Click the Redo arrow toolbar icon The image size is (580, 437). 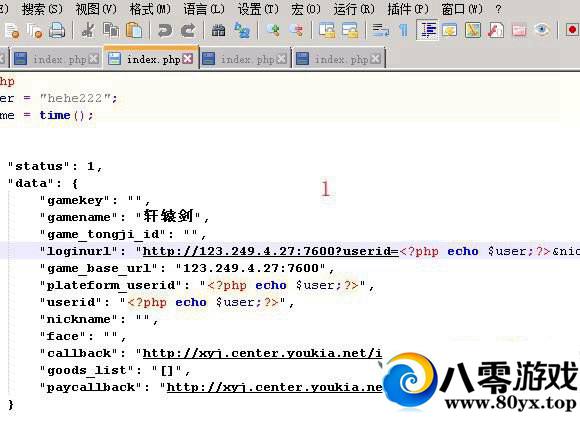(188, 30)
